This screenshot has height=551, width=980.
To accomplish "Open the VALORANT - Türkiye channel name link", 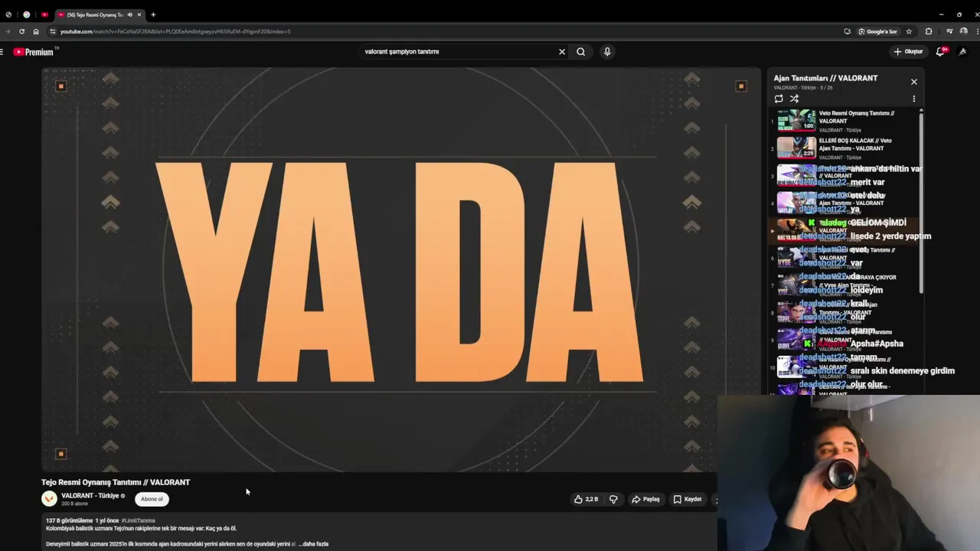I will click(x=90, y=496).
